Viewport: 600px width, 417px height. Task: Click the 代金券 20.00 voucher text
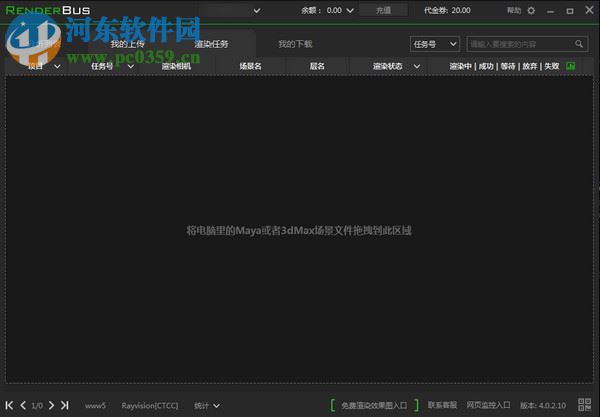(x=447, y=11)
